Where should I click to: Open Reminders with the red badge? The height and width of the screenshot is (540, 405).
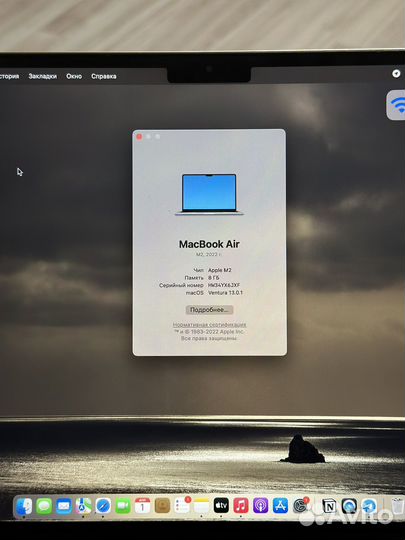click(182, 506)
